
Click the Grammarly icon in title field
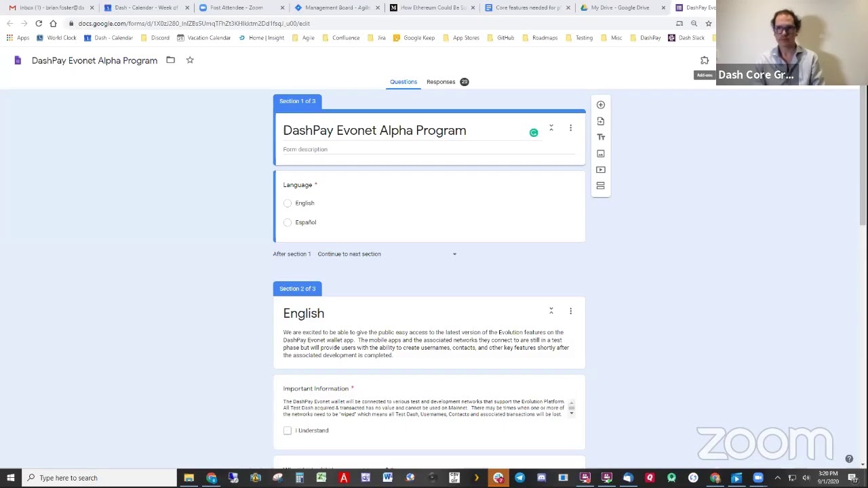534,133
